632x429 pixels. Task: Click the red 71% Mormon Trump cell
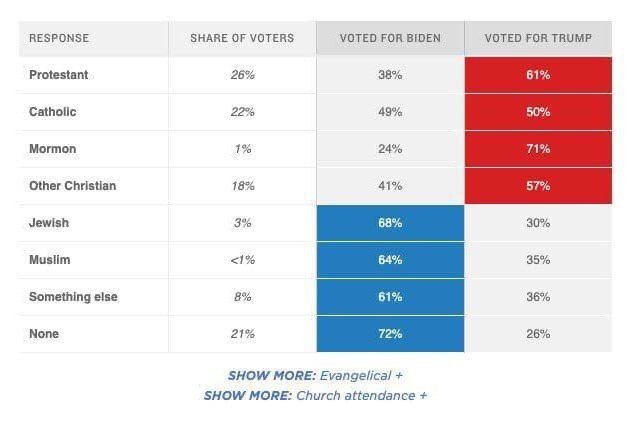click(538, 149)
